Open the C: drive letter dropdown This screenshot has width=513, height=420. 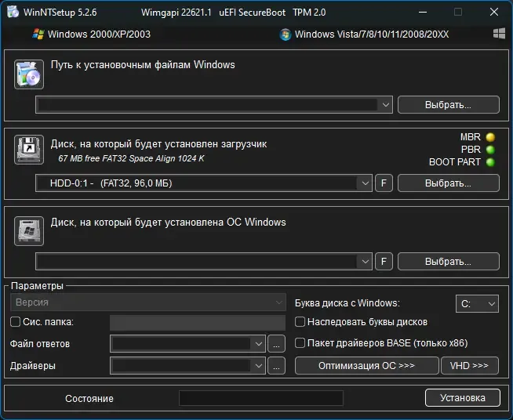(x=478, y=304)
